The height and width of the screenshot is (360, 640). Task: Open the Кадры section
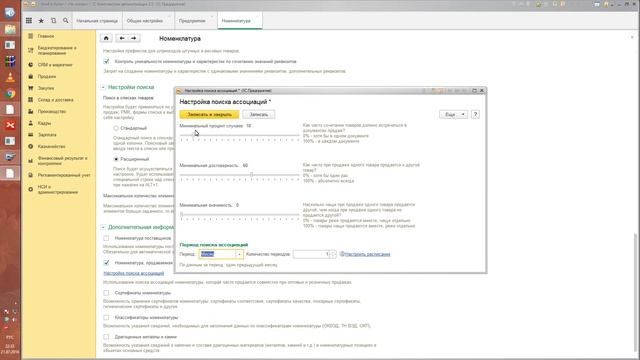point(44,123)
